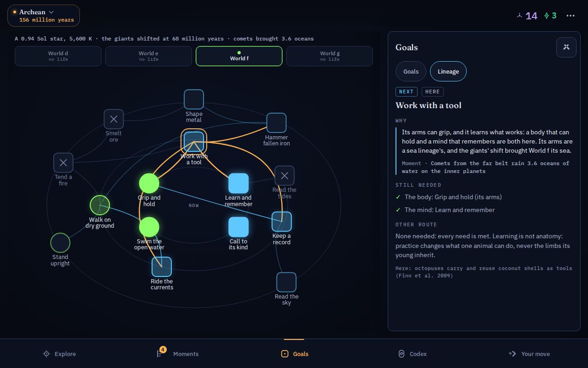
Task: Click the locked Smelt ore node
Action: click(x=113, y=119)
